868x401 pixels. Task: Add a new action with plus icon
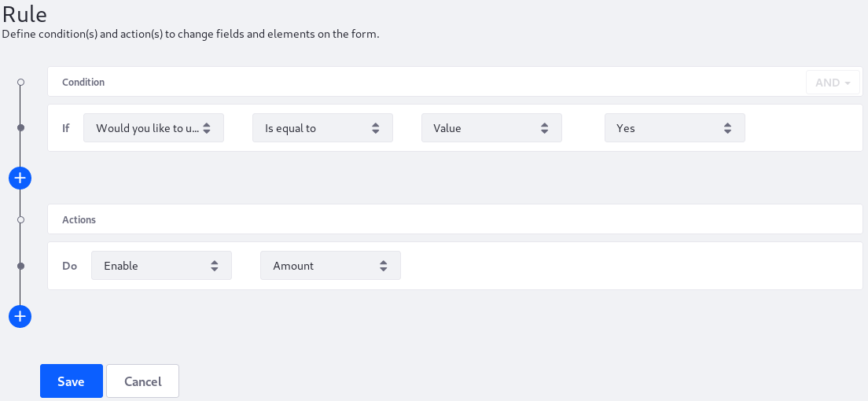pos(20,316)
